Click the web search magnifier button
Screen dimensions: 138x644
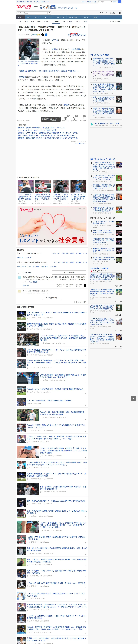point(120,2)
